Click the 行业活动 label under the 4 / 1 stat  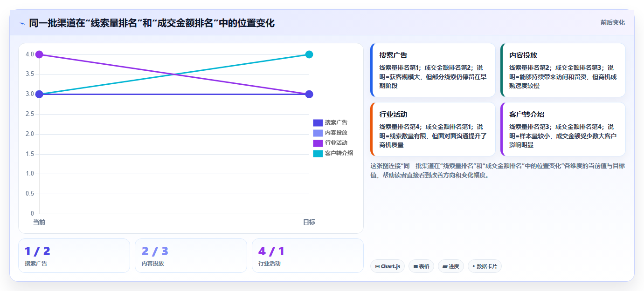point(270,264)
